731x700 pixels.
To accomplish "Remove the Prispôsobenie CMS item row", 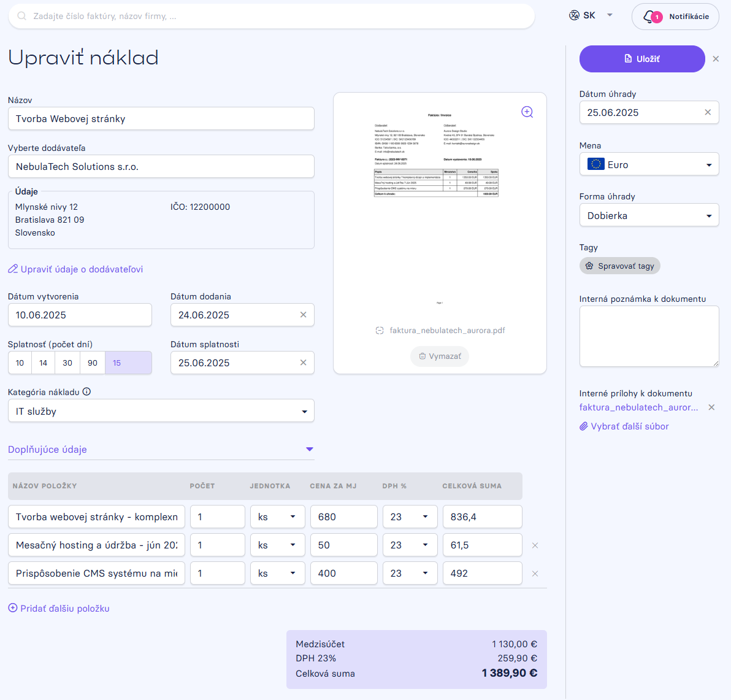I will point(535,574).
